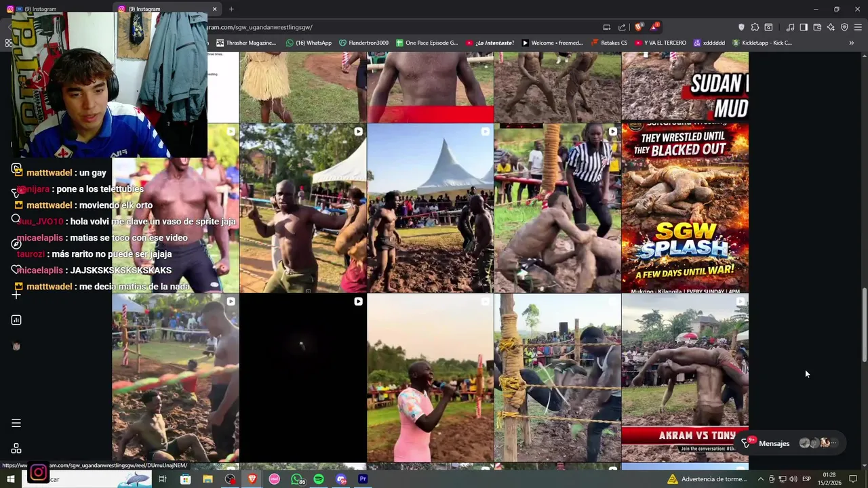Open Brave Shields lion icon
The image size is (868, 488).
(x=638, y=27)
